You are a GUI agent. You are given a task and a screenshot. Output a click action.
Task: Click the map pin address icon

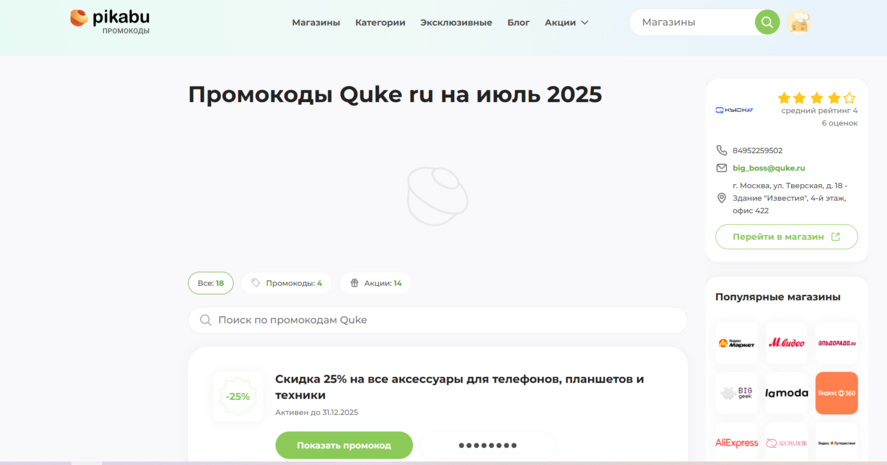click(x=721, y=198)
